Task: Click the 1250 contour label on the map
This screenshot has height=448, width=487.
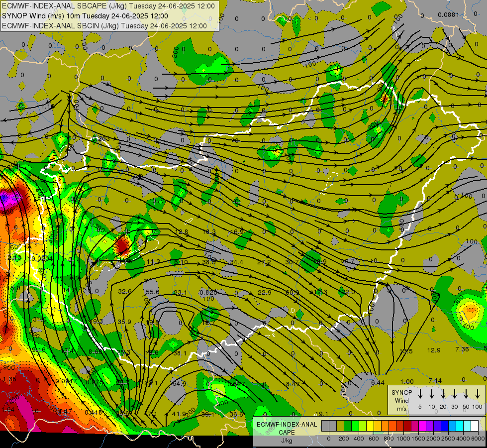Action: pyautogui.click(x=12, y=400)
